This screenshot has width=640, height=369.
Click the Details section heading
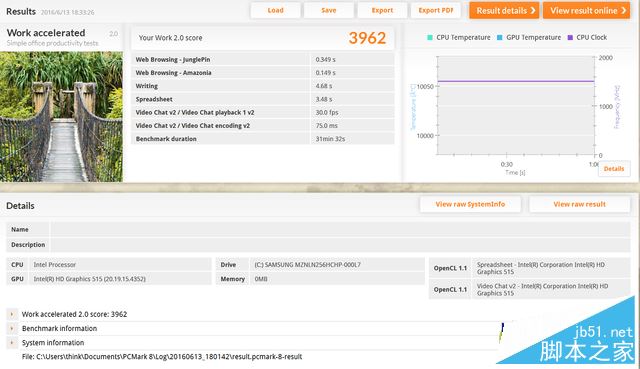pyautogui.click(x=20, y=206)
